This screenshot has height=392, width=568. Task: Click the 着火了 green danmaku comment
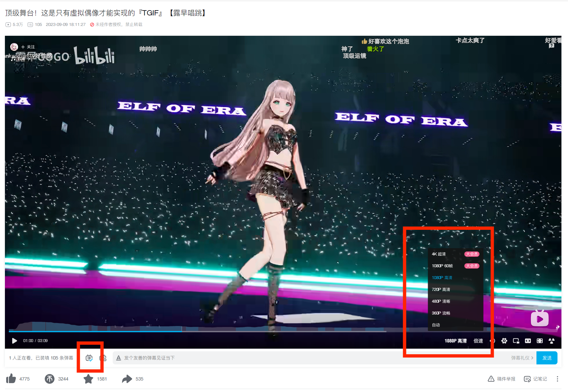[x=375, y=49]
